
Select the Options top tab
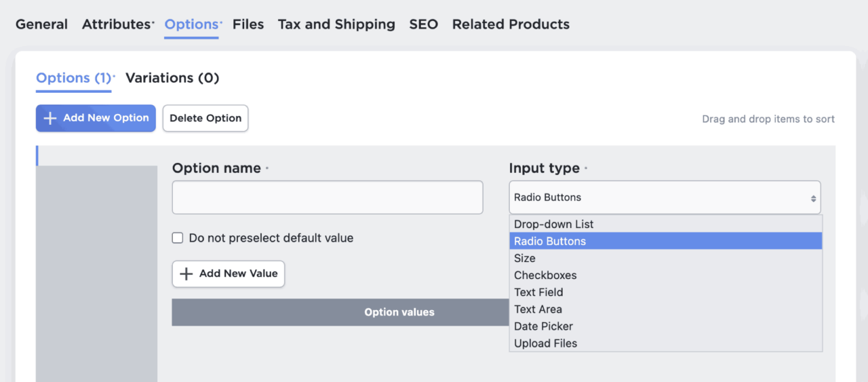tap(193, 24)
